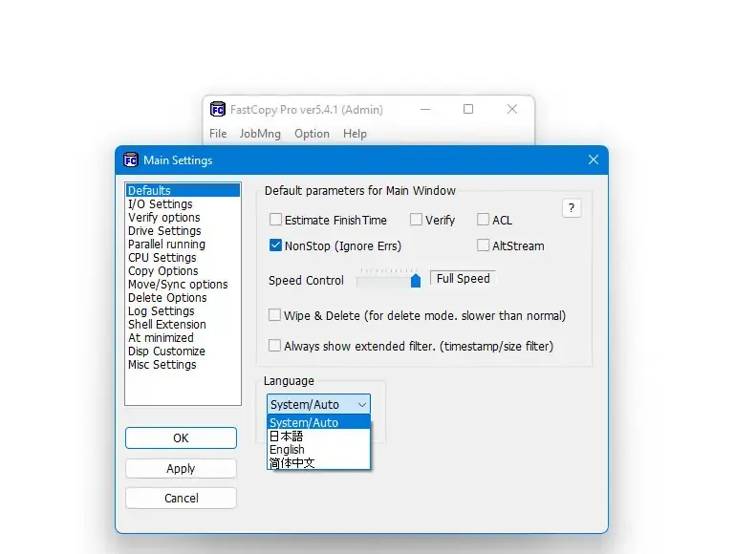Select Defaults in settings list
This screenshot has width=756, height=554.
[x=183, y=190]
